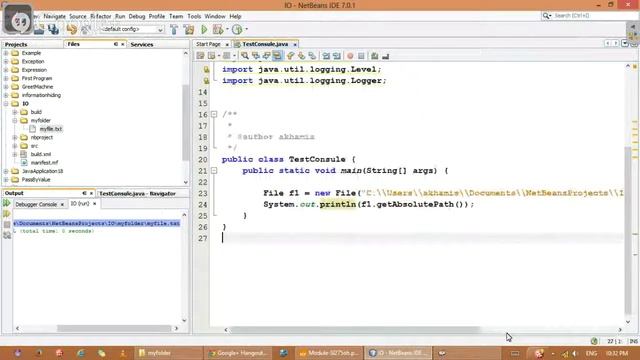Click the editor Find Selection magnifier icon
Screen dimensions: 640x360
[244, 56]
